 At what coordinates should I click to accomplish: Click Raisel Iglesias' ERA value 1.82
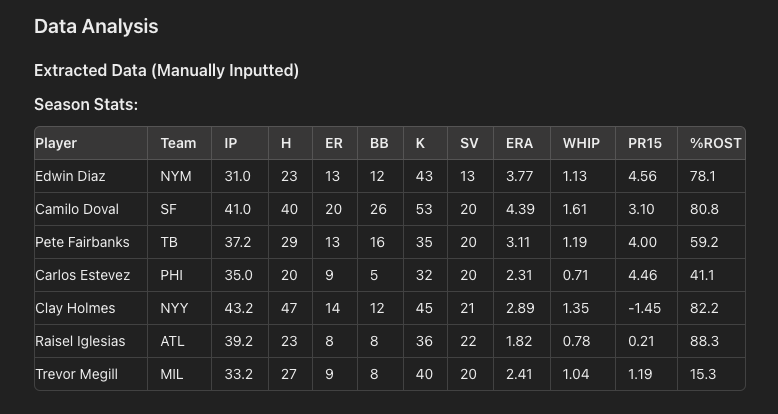coord(520,341)
